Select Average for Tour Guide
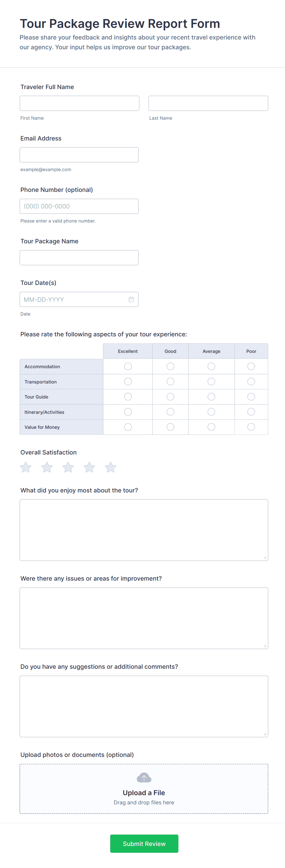 211,397
